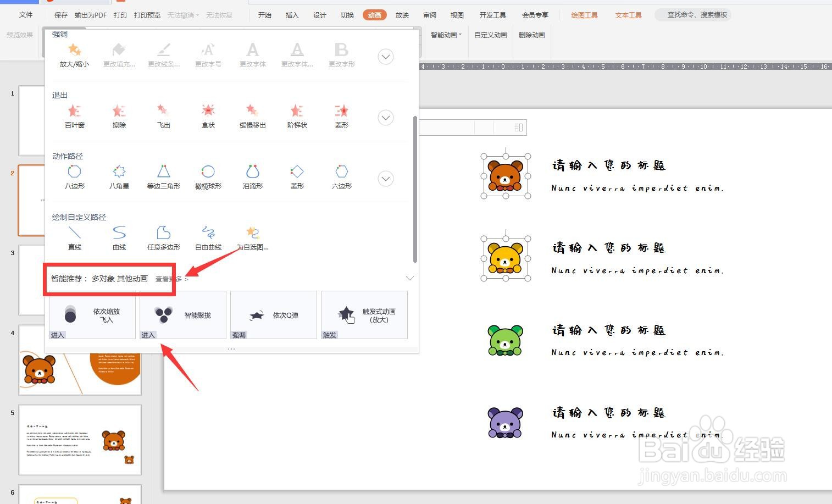Open the 审阅 ribbon tab
832x504 pixels.
(x=430, y=15)
